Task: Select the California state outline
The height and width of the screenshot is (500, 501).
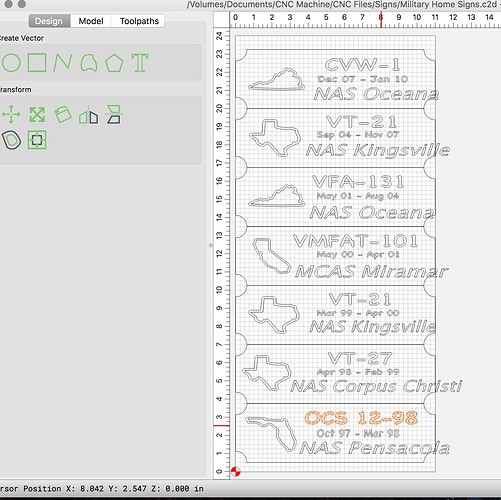Action: pyautogui.click(x=271, y=256)
